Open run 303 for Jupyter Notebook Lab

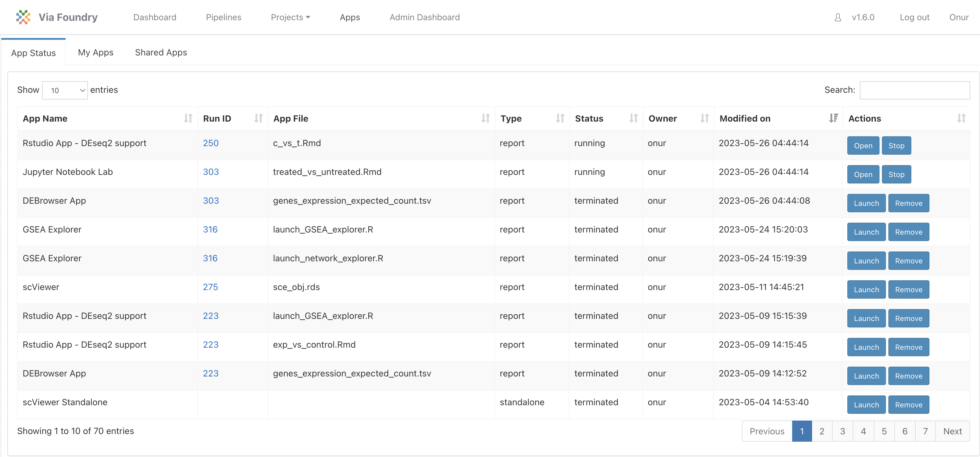[211, 172]
